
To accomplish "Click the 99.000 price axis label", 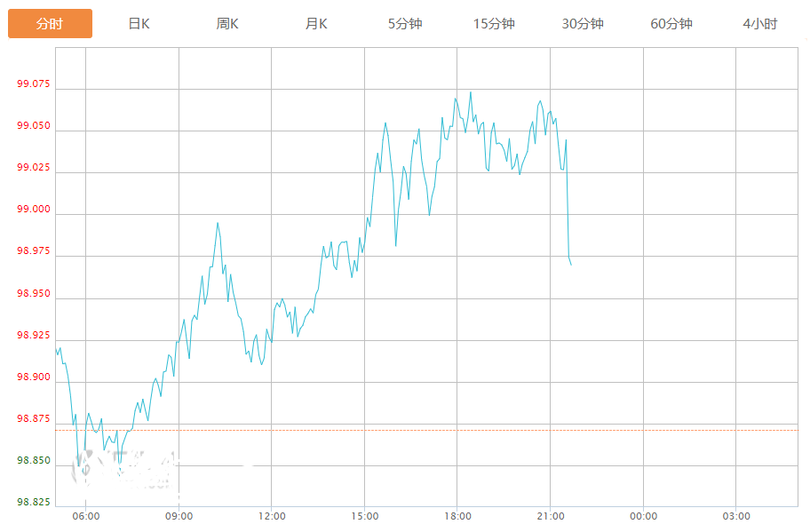I will click(34, 210).
